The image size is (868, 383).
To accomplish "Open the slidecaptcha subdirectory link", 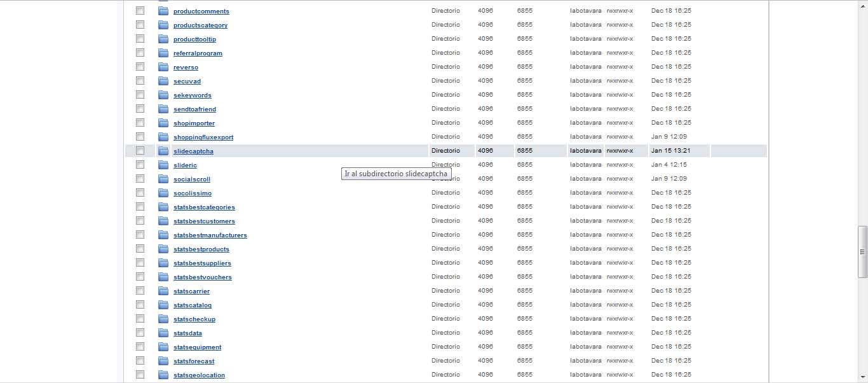I will coord(193,151).
